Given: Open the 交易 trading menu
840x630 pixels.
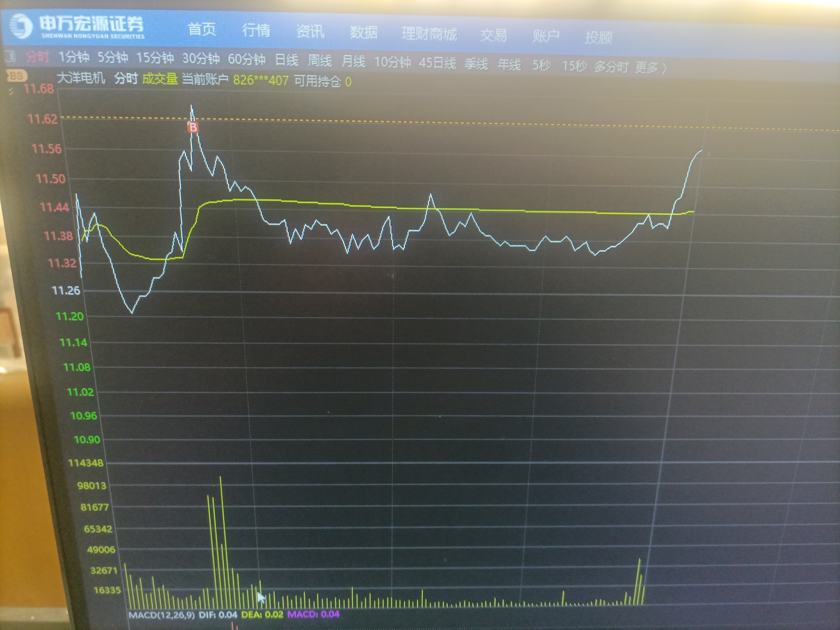Looking at the screenshot, I should [x=493, y=35].
